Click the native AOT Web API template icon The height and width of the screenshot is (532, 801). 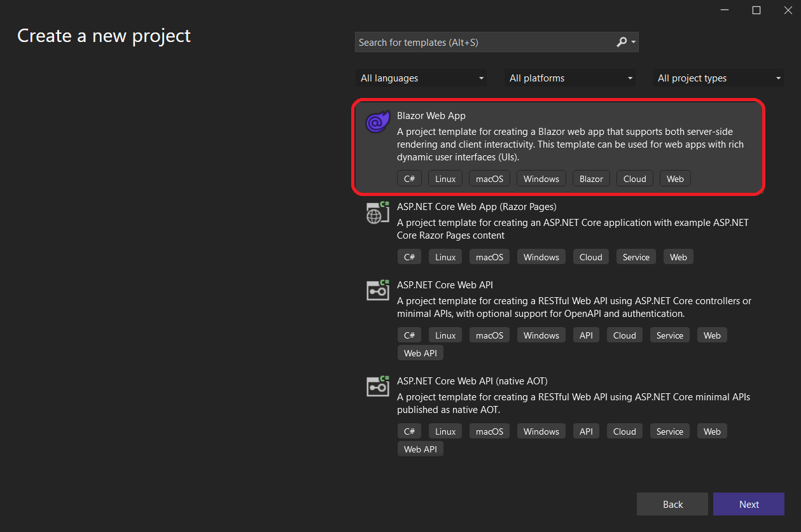click(x=377, y=386)
